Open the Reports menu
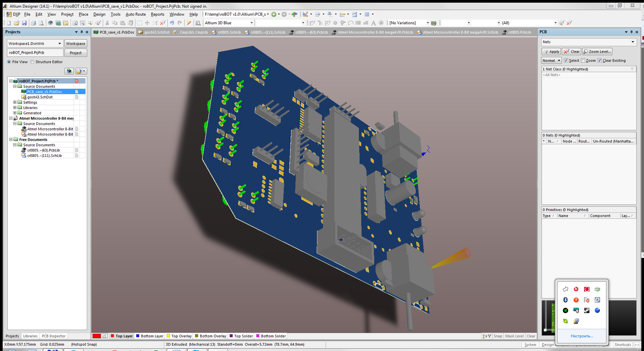Screen dimensions: 644x351 coord(158,14)
